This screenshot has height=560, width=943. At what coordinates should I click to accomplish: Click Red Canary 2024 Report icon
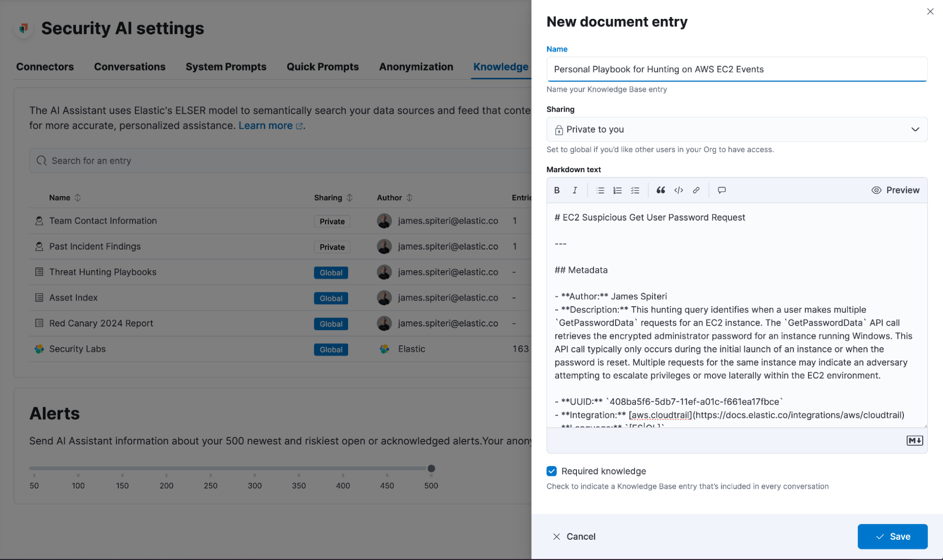tap(39, 323)
